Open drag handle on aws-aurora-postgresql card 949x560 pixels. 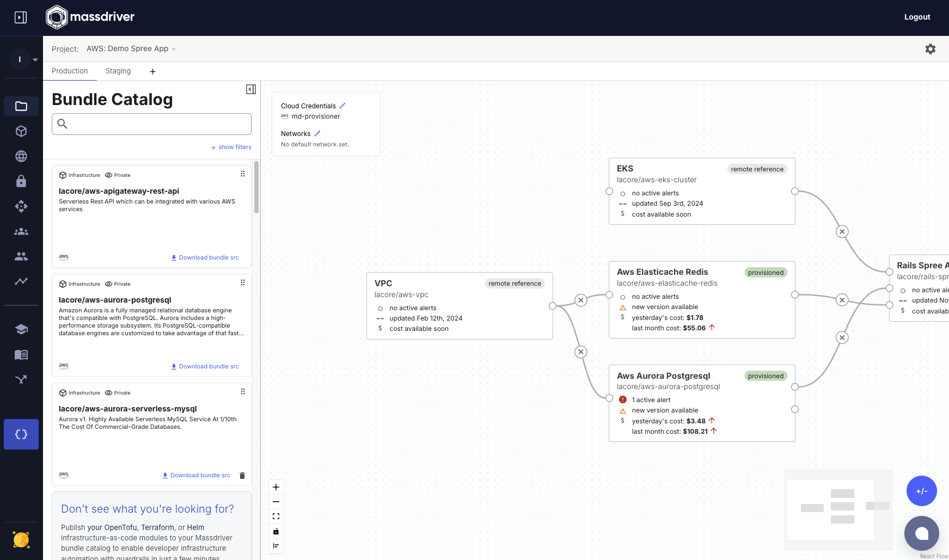(x=243, y=282)
